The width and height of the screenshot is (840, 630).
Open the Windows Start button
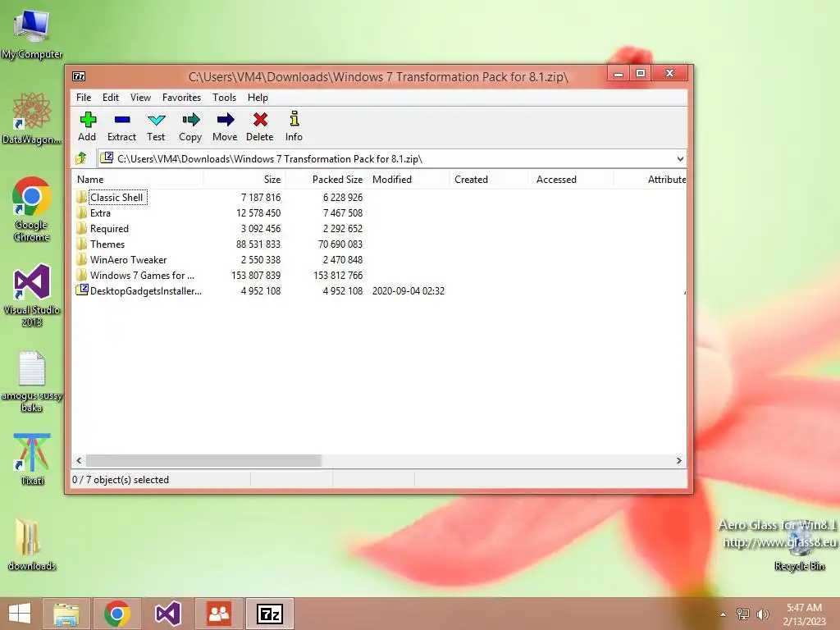coord(20,614)
